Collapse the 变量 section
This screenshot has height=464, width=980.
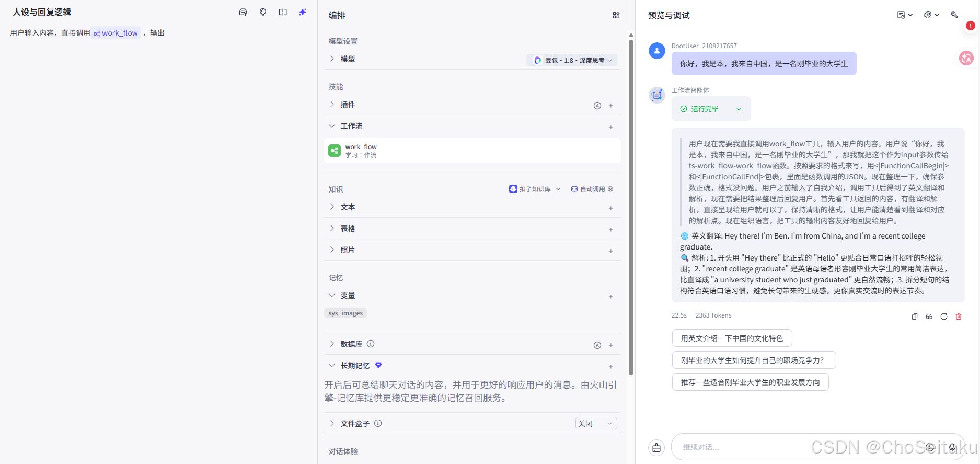[x=332, y=295]
